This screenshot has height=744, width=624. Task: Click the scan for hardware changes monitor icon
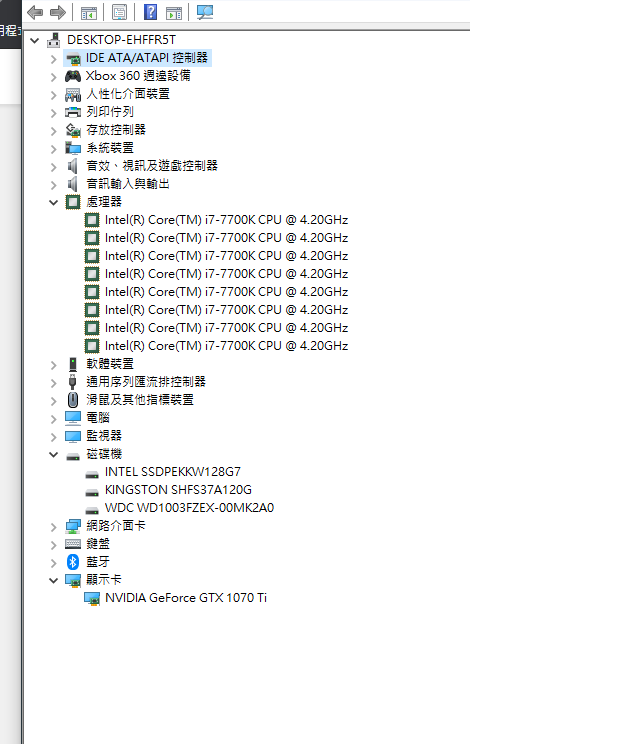click(205, 12)
